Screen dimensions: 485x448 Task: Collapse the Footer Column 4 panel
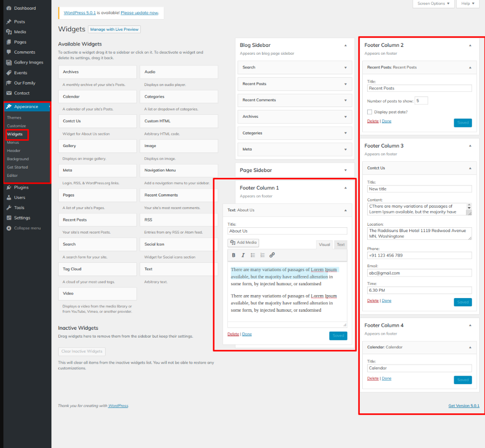coord(470,325)
